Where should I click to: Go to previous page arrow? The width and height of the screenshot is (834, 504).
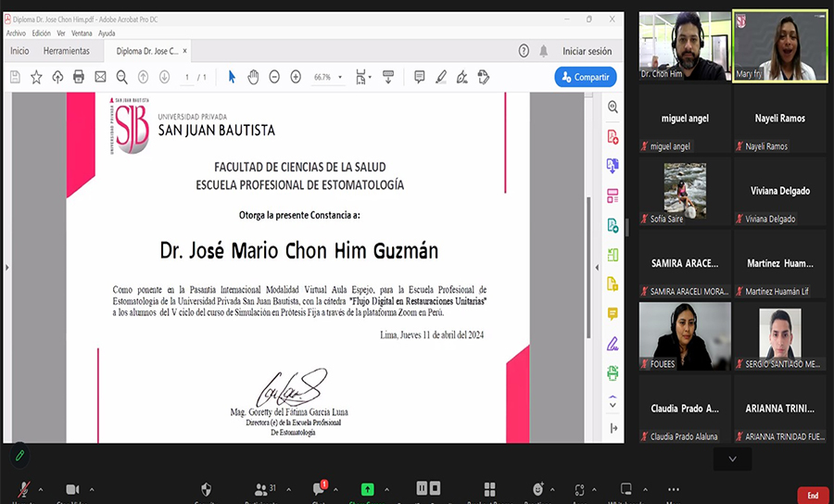coord(143,77)
